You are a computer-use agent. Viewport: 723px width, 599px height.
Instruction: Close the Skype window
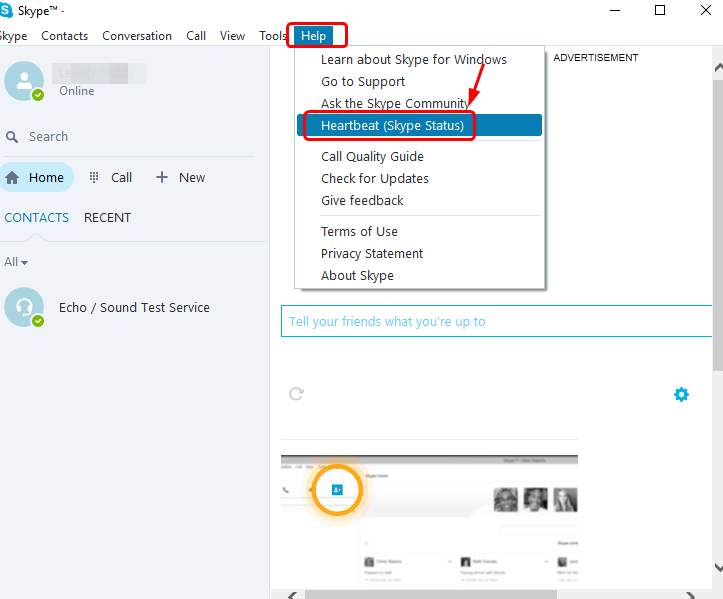705,10
